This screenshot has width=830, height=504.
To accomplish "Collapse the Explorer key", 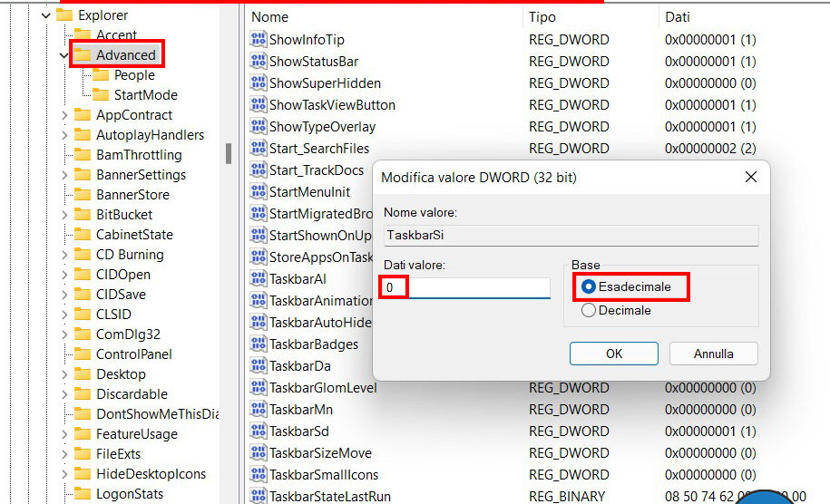I will pos(46,15).
